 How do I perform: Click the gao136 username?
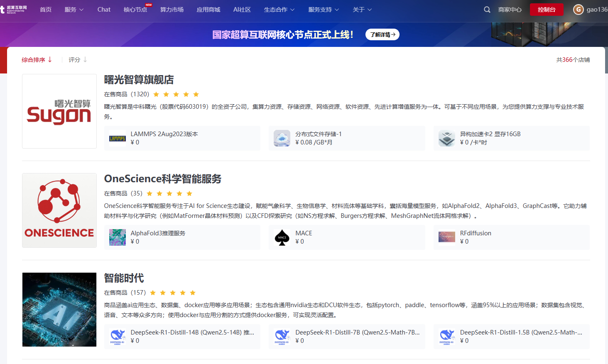point(597,10)
